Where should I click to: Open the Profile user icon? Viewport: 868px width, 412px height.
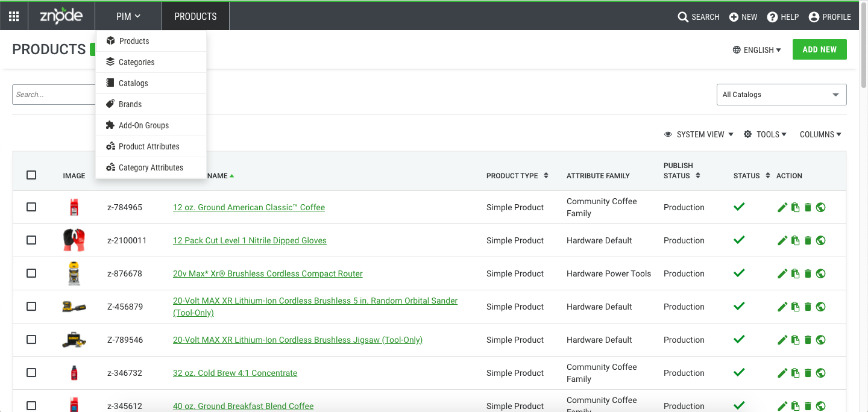[814, 17]
